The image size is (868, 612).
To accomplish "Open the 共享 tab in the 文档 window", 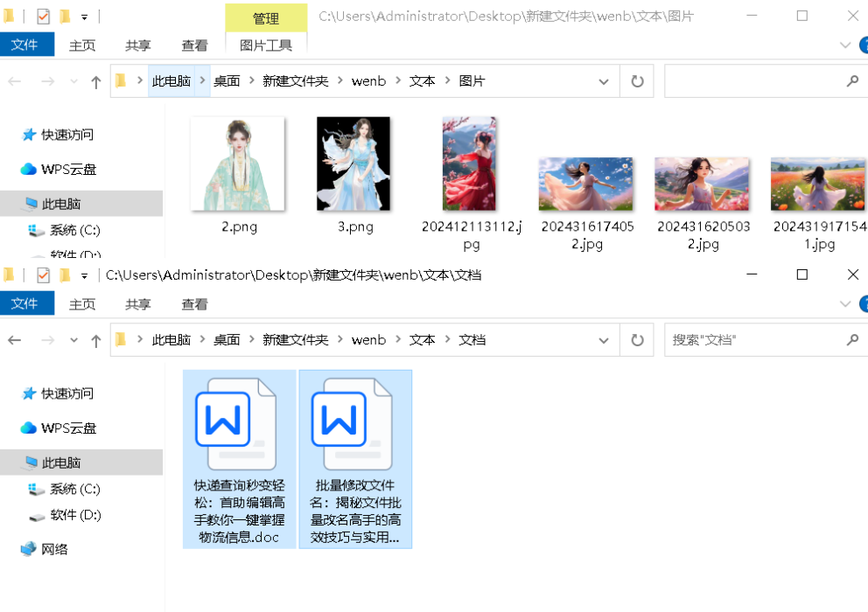I will (x=138, y=304).
